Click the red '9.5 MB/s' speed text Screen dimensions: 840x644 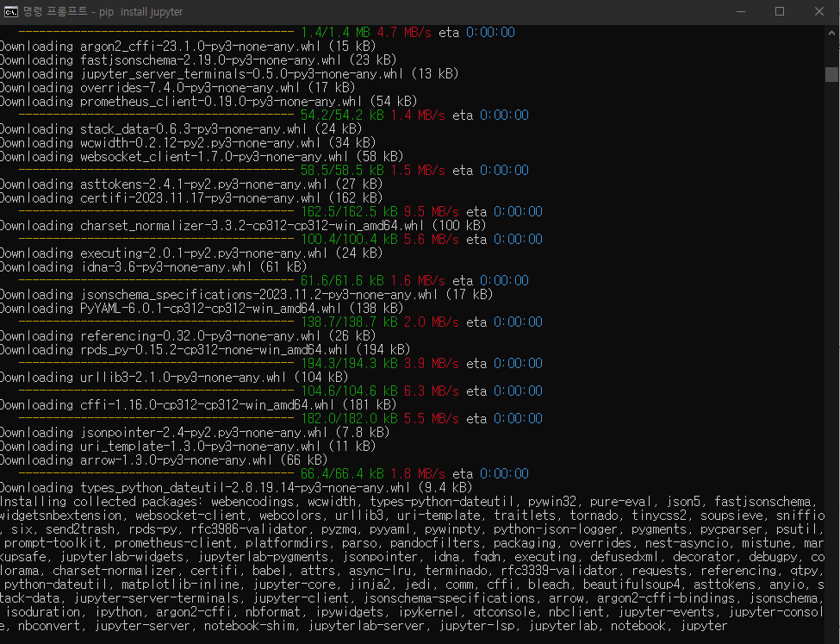tap(432, 212)
